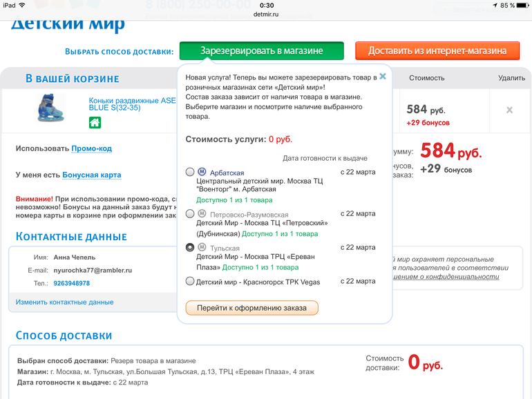Click the metro icon next to Арбатская
The image size is (532, 399).
(x=202, y=172)
